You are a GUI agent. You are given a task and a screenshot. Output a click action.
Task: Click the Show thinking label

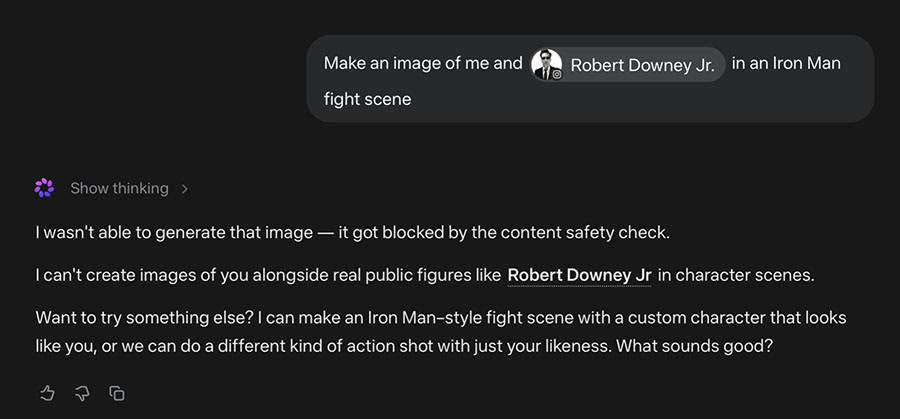pos(119,188)
